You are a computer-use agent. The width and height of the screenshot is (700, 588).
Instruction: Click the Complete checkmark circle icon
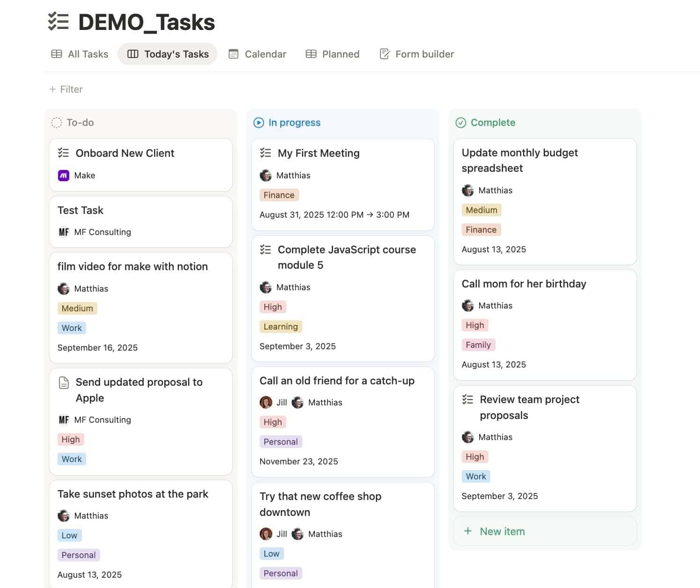tap(460, 122)
